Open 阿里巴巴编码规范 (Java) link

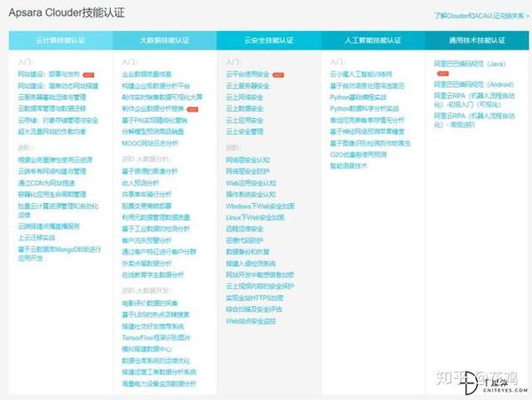pyautogui.click(x=470, y=64)
